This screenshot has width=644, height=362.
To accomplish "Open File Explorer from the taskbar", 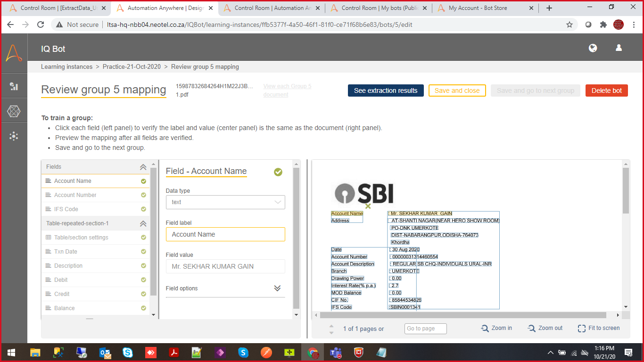I will tap(35, 352).
